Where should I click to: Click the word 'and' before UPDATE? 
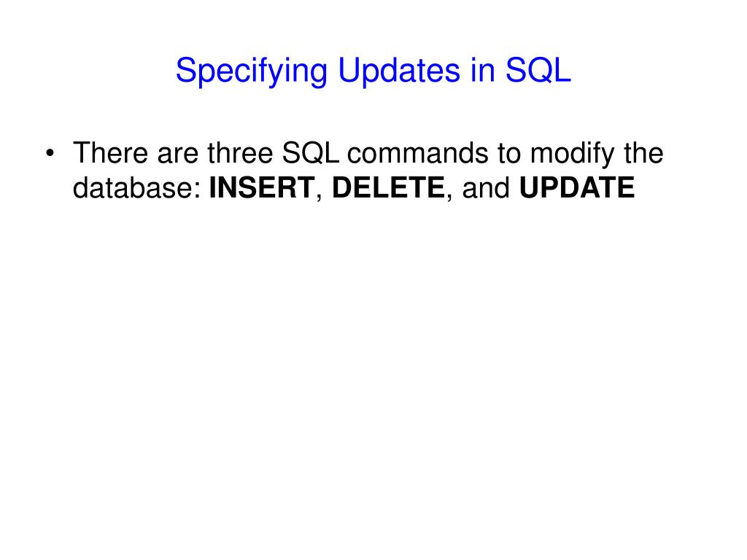click(486, 187)
